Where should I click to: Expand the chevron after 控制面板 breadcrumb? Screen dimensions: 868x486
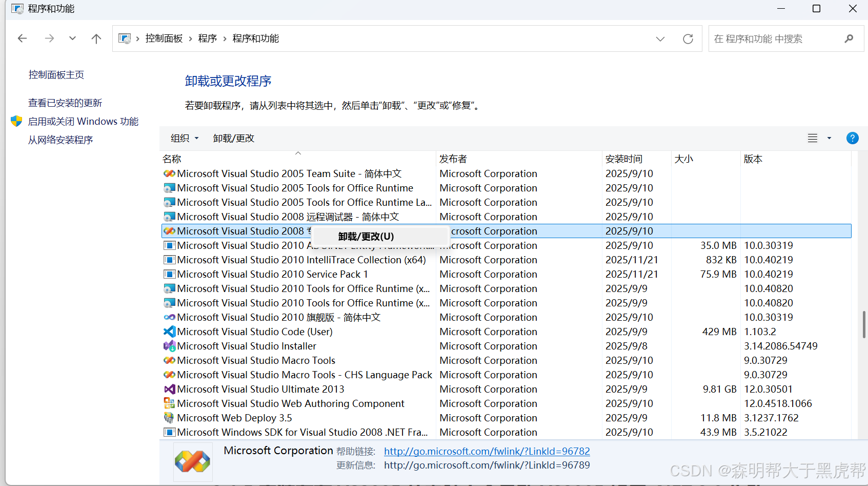(191, 39)
